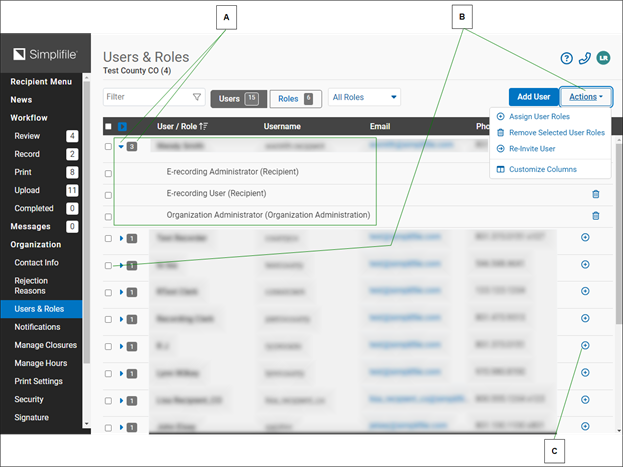
Task: Click the Workflow sidebar heading
Action: tap(29, 118)
